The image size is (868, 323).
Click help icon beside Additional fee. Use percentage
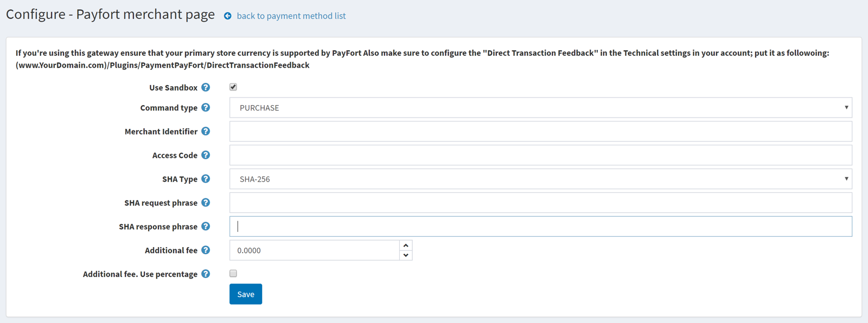point(206,274)
